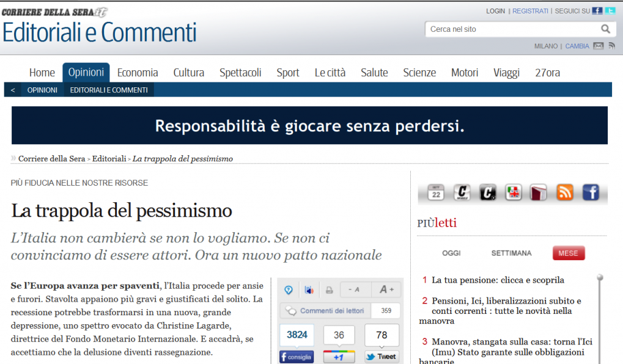
Task: Click the LOGIN link
Action: coord(495,11)
